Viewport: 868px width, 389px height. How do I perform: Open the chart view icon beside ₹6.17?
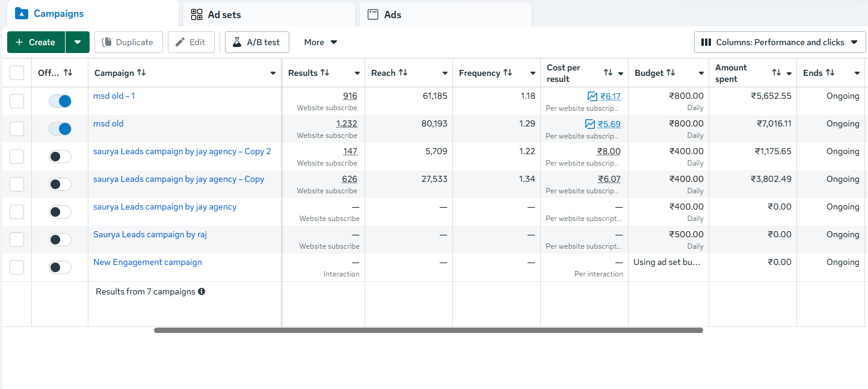[591, 96]
